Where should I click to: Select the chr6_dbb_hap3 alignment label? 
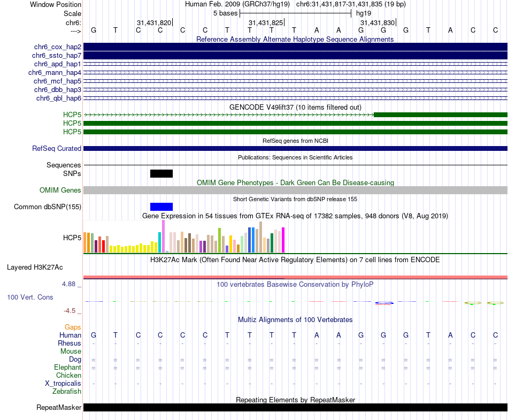pos(58,89)
